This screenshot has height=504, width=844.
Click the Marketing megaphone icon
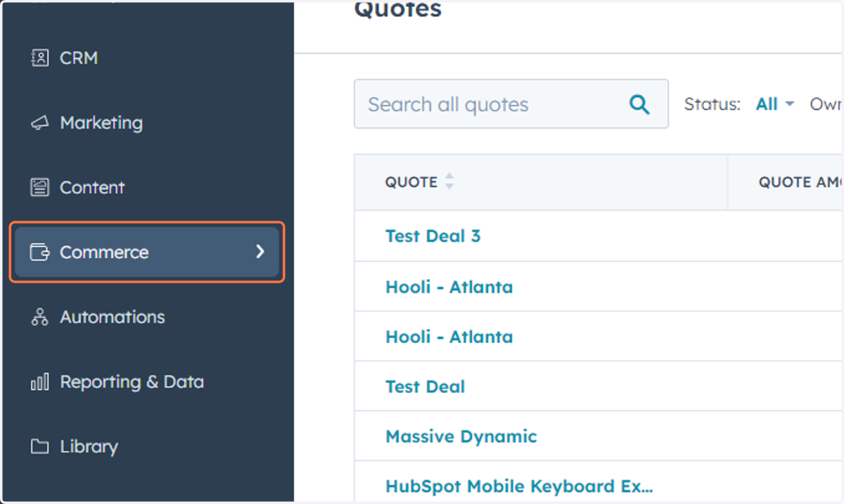point(40,123)
